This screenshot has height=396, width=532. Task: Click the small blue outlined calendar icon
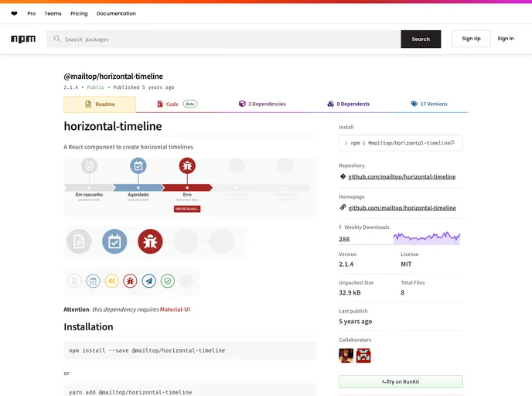tap(93, 281)
